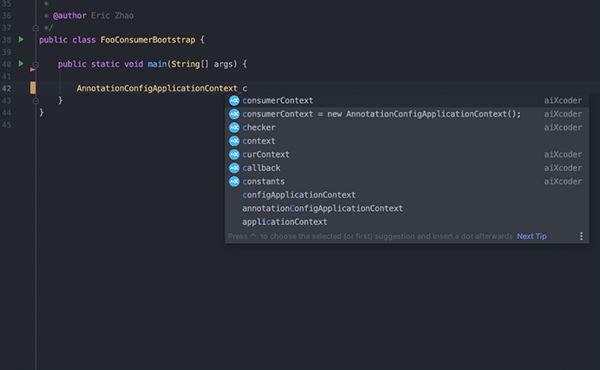Select configApplicationContext suggestion
Screen dimensions: 600x370
407,195
